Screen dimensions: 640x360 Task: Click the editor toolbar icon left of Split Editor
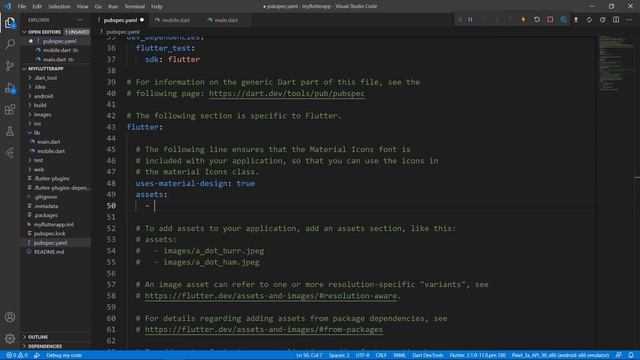coord(603,20)
